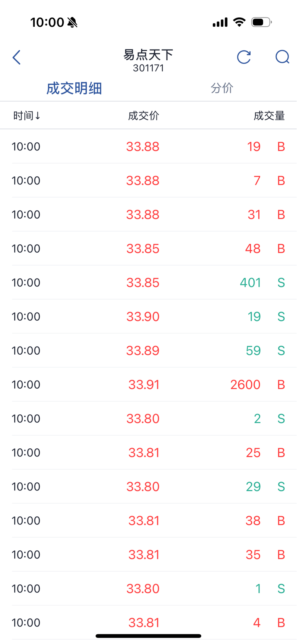Tap the B marker on 48 volume row
This screenshot has height=644, width=297.
coord(281,248)
